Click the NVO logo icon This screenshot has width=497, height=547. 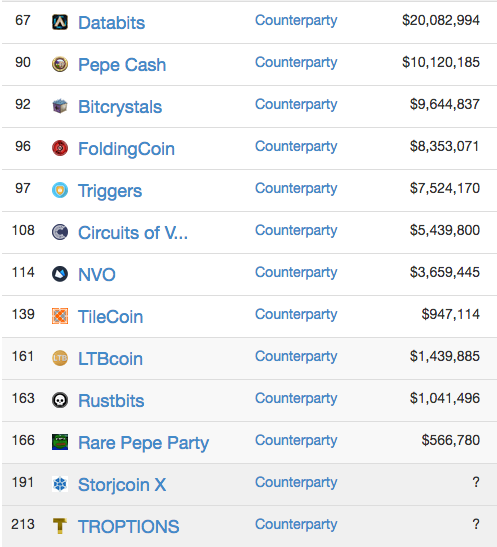coord(60,274)
